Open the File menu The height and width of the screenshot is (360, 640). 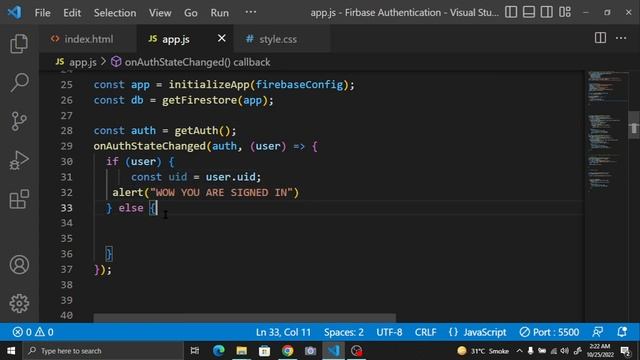(x=42, y=13)
